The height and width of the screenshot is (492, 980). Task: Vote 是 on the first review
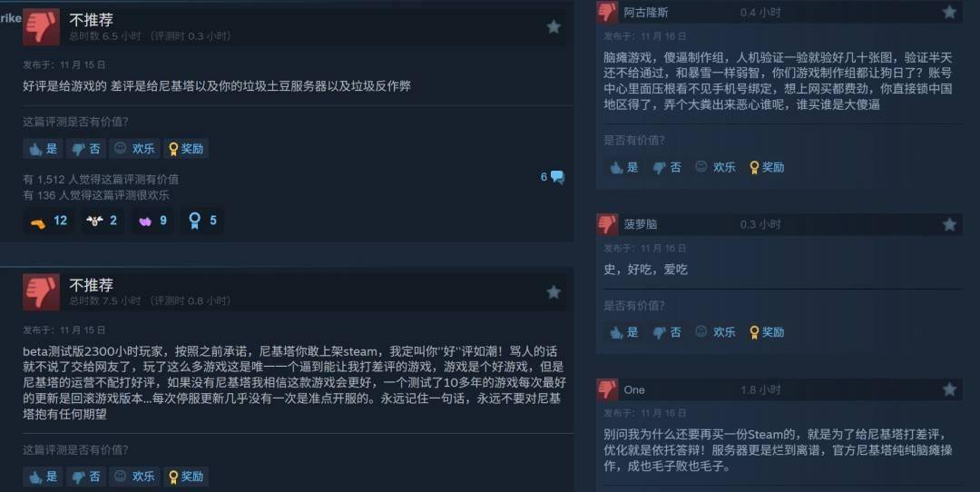click(43, 149)
